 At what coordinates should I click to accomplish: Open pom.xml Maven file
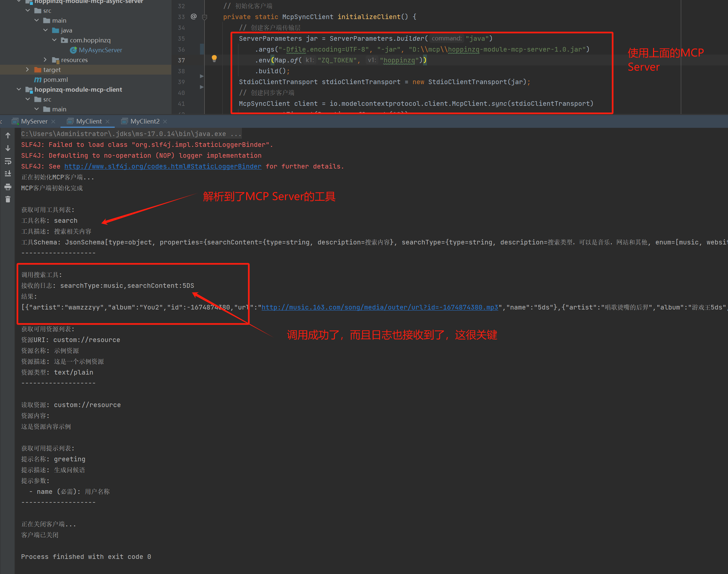pyautogui.click(x=55, y=80)
